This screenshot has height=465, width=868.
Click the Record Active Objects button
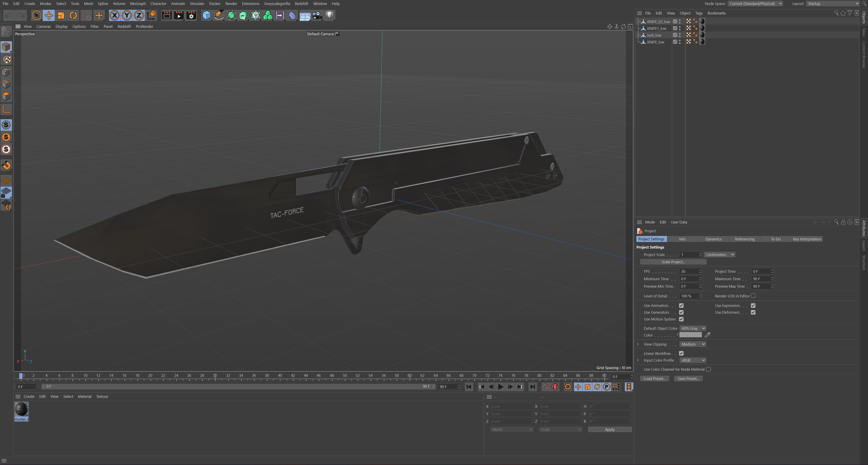tap(545, 387)
